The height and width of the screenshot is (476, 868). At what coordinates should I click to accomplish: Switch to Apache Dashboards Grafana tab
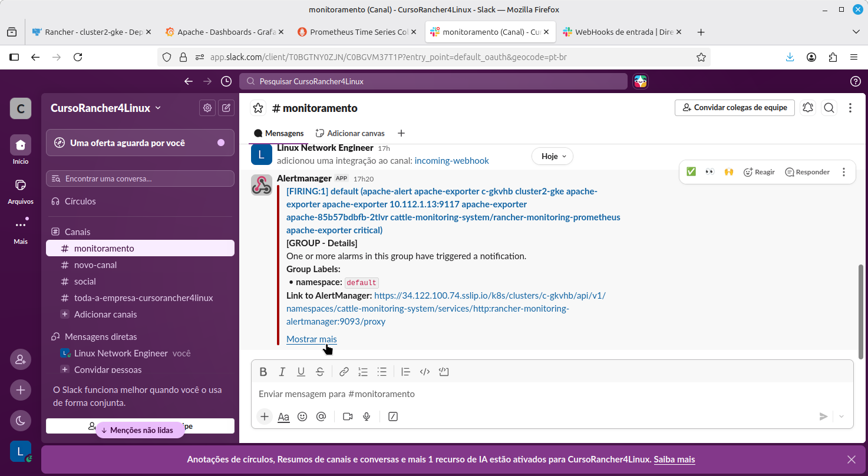pyautogui.click(x=225, y=32)
